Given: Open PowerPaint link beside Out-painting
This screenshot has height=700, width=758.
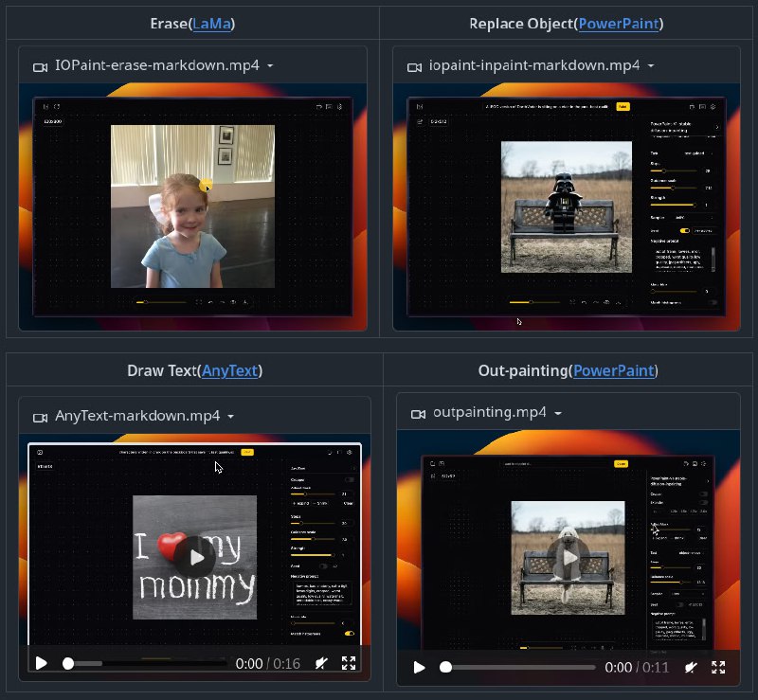Looking at the screenshot, I should 614,370.
